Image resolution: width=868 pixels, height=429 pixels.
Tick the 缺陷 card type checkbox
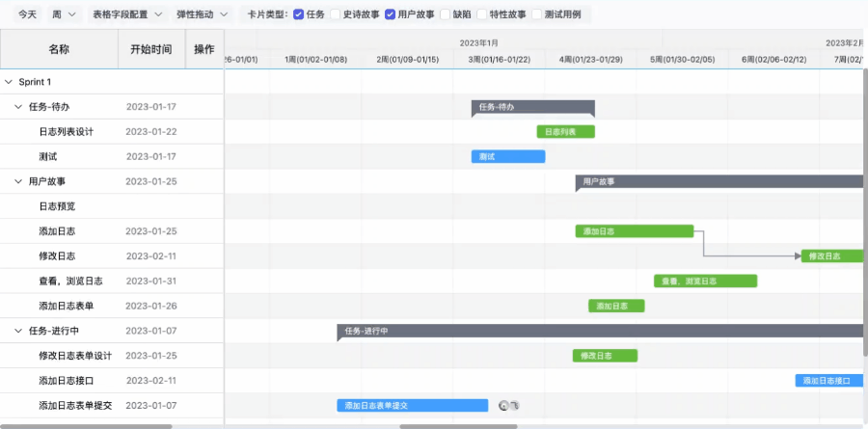coord(445,14)
